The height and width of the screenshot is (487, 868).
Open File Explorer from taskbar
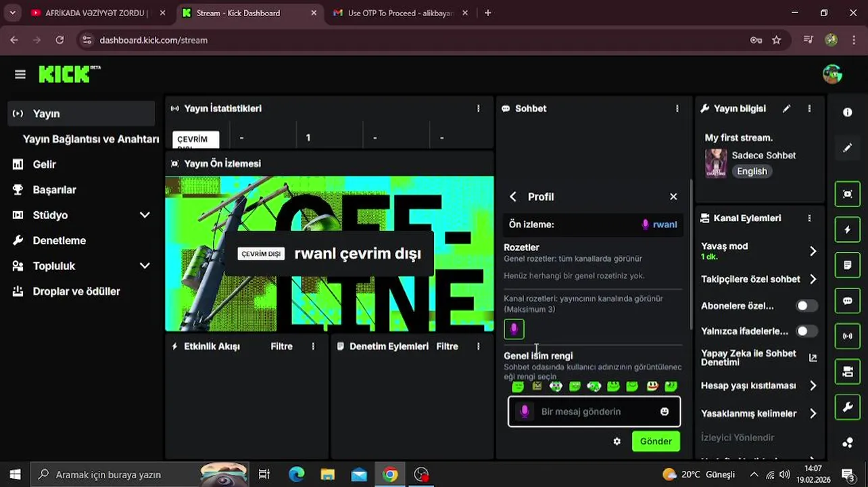point(327,474)
